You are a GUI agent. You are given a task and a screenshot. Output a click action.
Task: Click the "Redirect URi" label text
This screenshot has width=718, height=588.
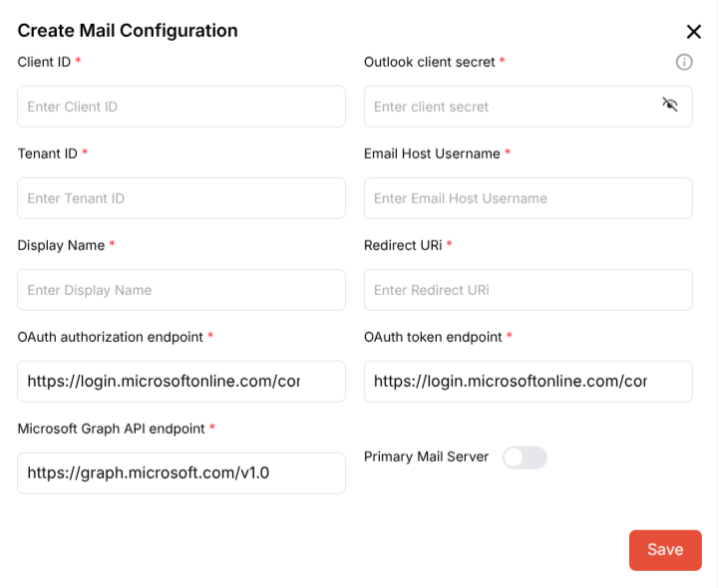tap(403, 245)
